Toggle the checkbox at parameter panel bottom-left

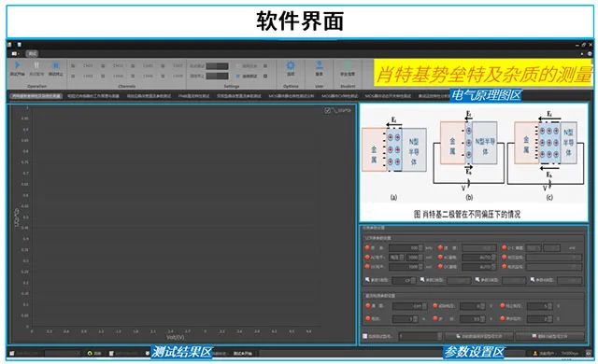coord(365,336)
